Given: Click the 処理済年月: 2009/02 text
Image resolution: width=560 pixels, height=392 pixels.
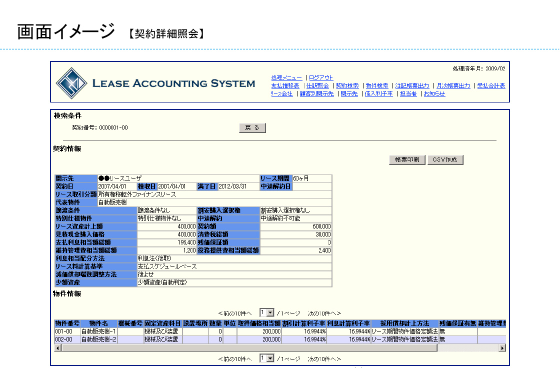Looking at the screenshot, I should [x=479, y=68].
